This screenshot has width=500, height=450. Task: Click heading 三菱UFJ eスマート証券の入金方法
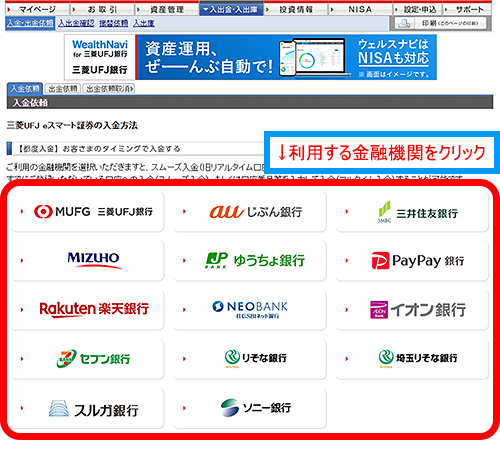(x=72, y=125)
